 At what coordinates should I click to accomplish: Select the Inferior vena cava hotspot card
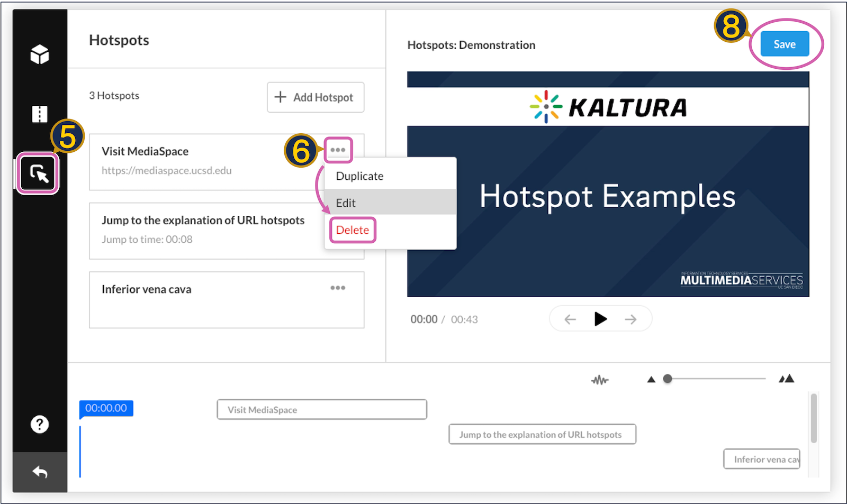227,300
